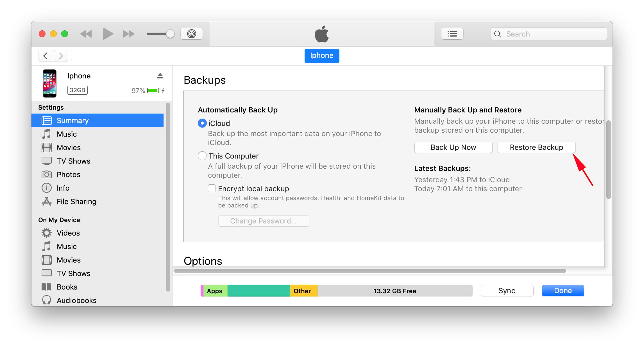Select This Computer backup option
Screen dimensions: 644x348
[x=202, y=155]
